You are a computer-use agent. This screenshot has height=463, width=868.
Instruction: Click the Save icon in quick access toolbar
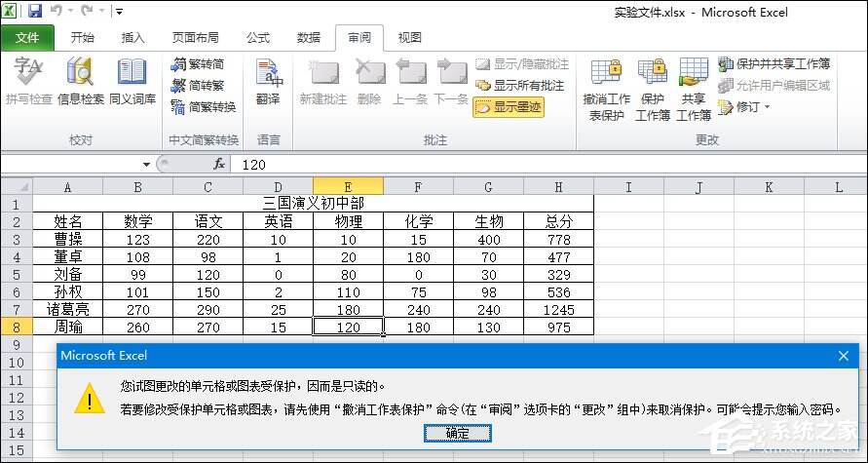click(35, 11)
